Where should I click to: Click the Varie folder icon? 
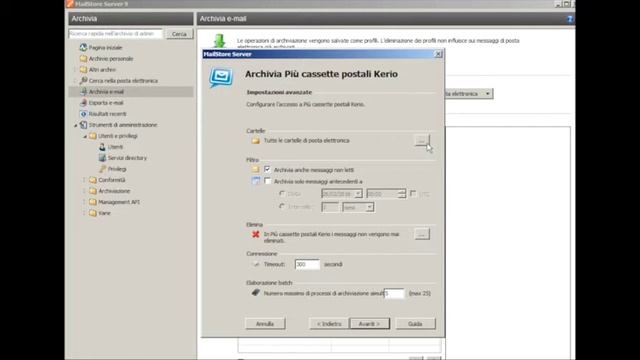93,213
